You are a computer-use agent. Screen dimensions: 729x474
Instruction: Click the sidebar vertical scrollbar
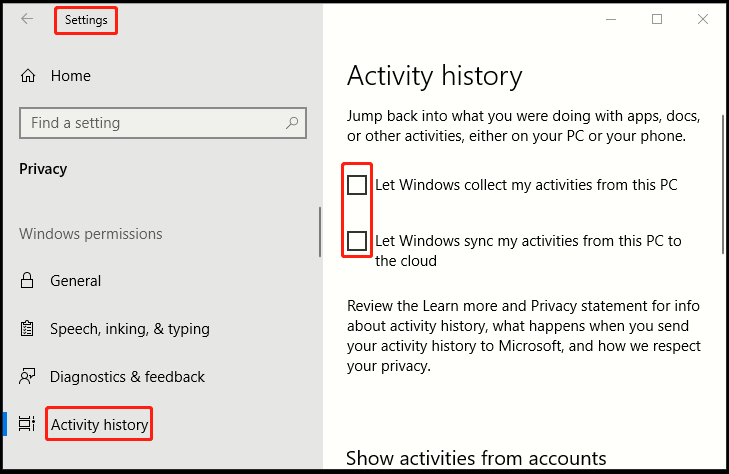point(320,231)
